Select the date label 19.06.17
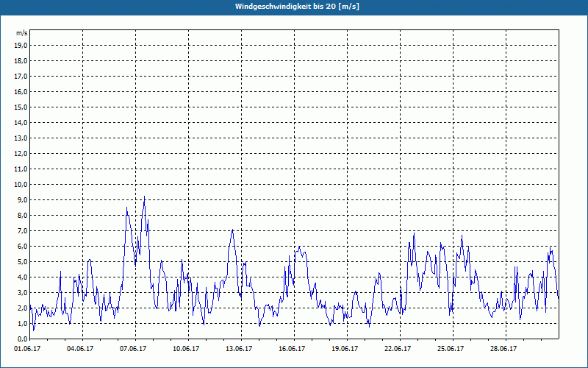588x368 pixels. pyautogui.click(x=345, y=348)
